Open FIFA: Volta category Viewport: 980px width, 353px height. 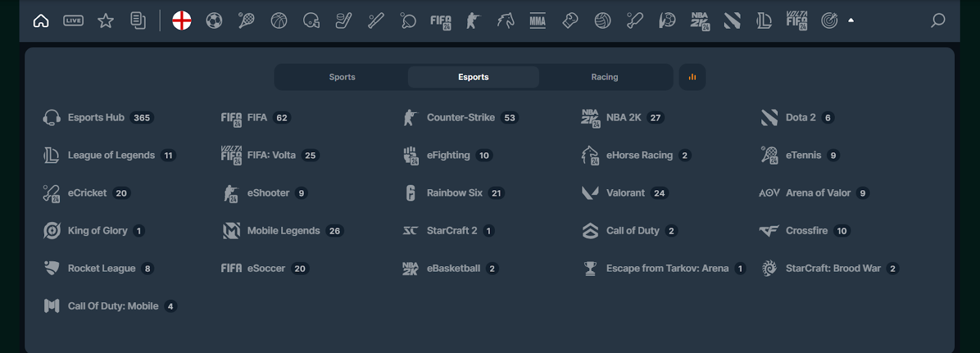pos(270,155)
